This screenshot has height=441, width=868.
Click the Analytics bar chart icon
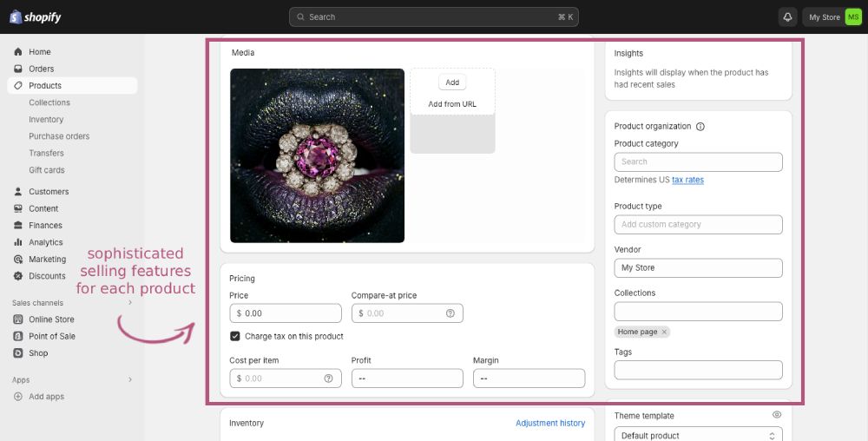(18, 242)
